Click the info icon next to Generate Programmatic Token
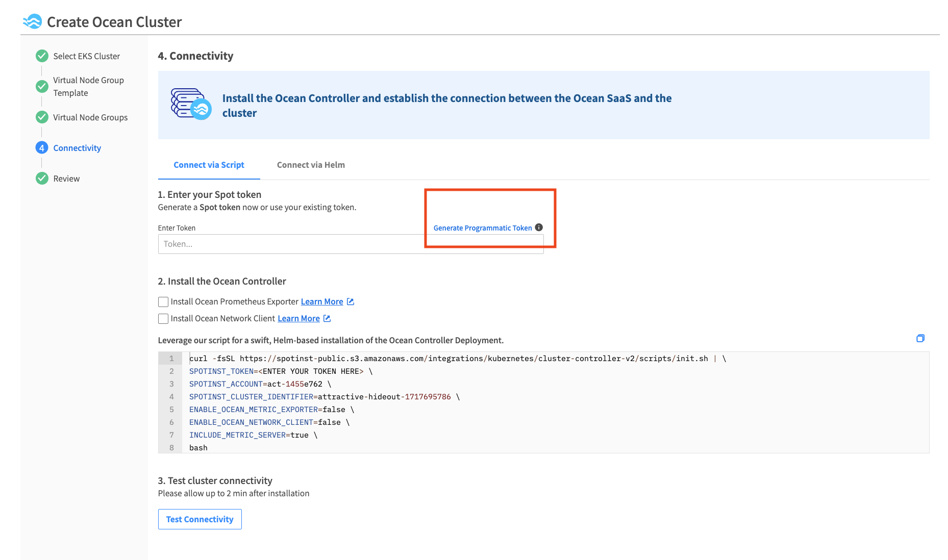948x560 pixels. pyautogui.click(x=539, y=227)
